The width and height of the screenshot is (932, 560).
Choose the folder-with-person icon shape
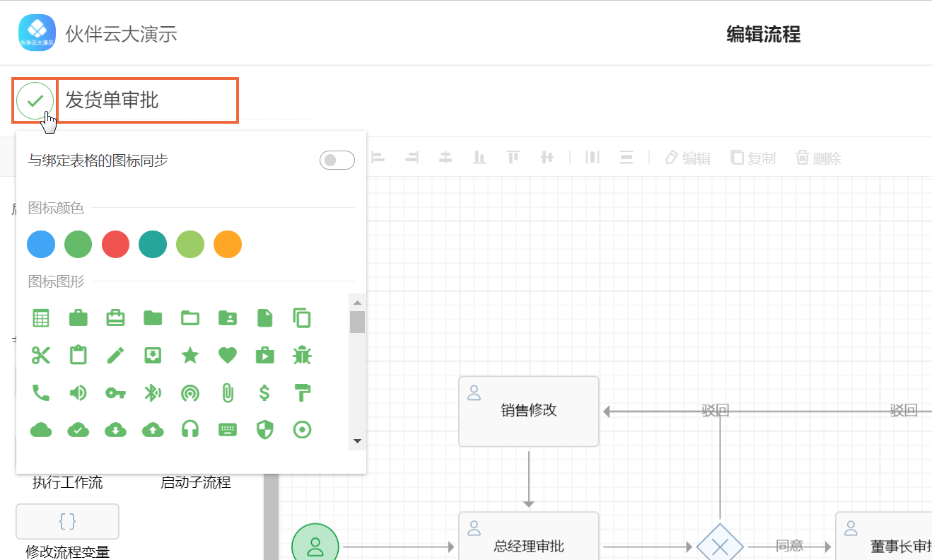(x=228, y=318)
